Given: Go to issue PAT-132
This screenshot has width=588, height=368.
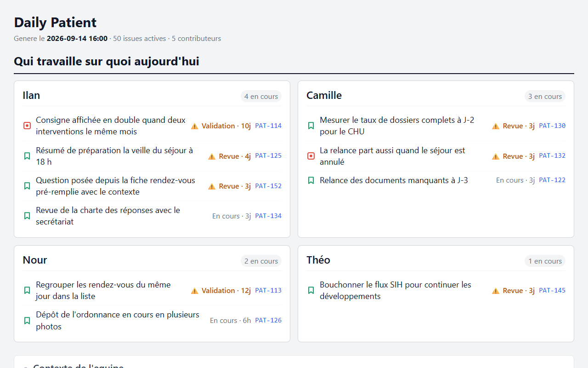Looking at the screenshot, I should click(x=552, y=155).
